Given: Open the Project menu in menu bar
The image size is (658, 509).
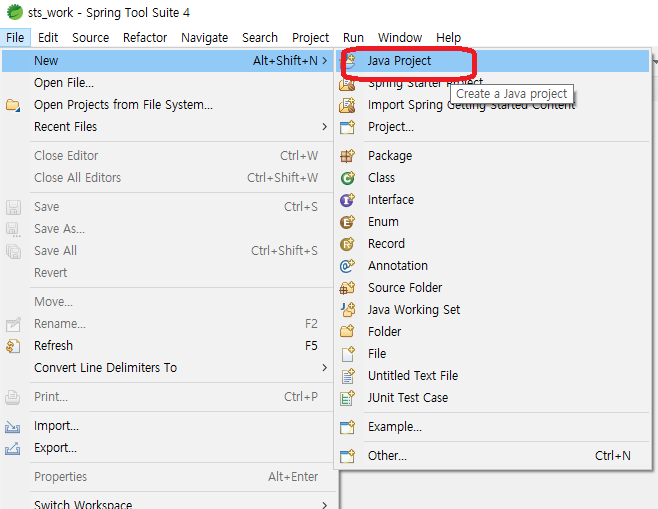Looking at the screenshot, I should point(311,38).
